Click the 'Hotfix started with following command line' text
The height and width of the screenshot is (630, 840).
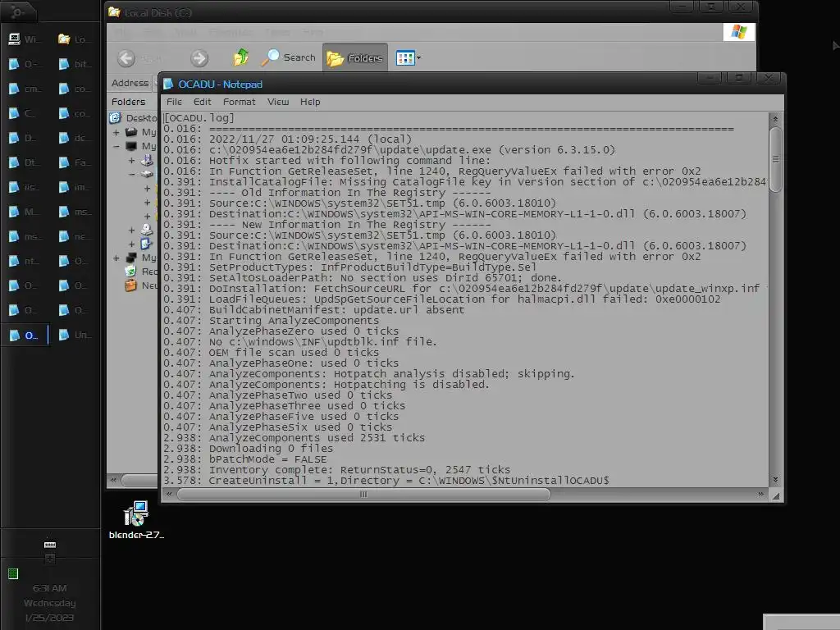349,161
